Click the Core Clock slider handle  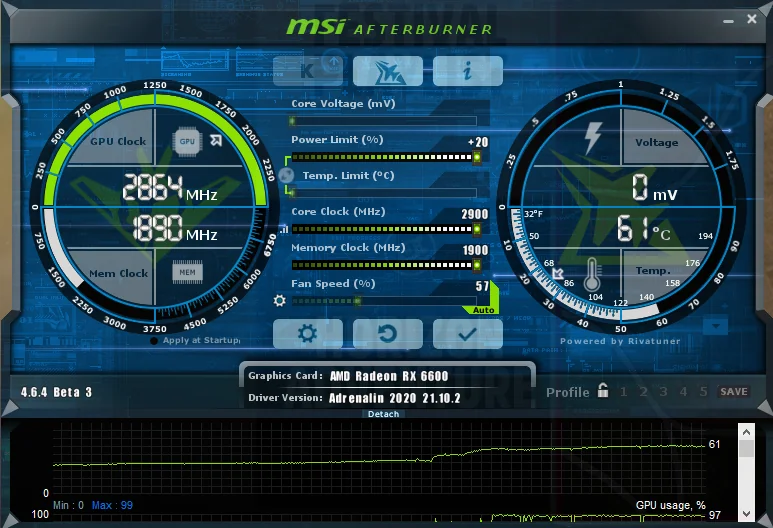pyautogui.click(x=477, y=229)
